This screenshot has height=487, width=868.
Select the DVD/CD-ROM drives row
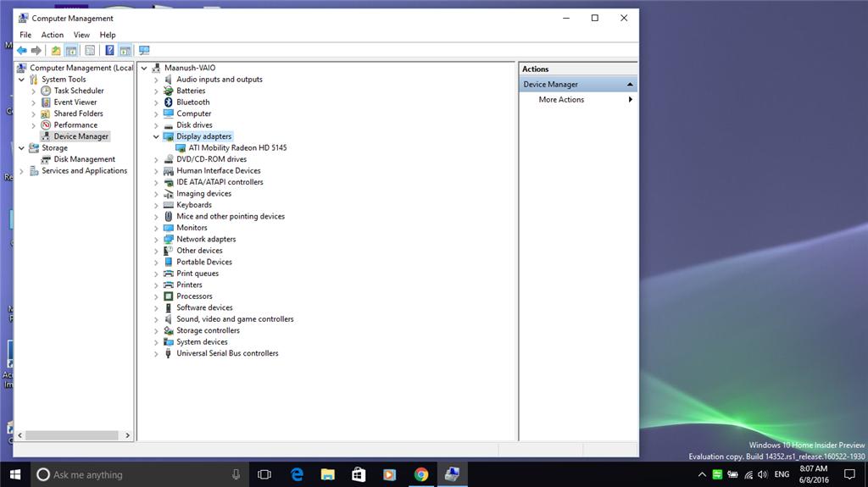point(211,159)
